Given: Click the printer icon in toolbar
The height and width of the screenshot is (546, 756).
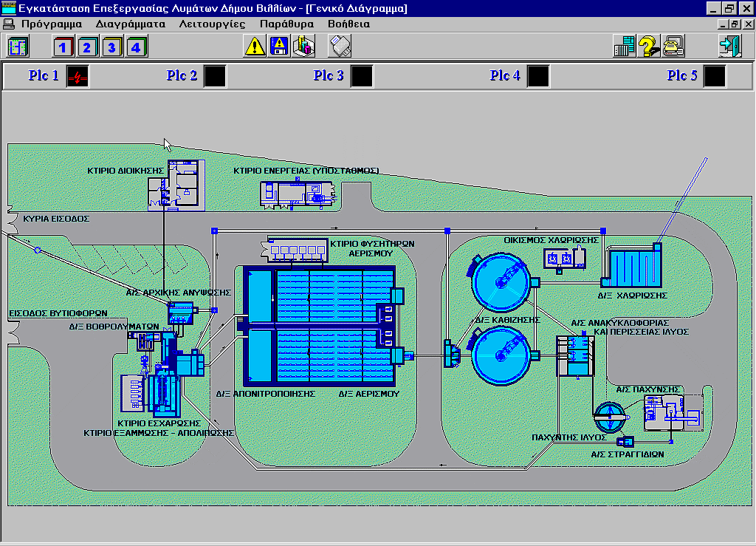Looking at the screenshot, I should [x=673, y=47].
